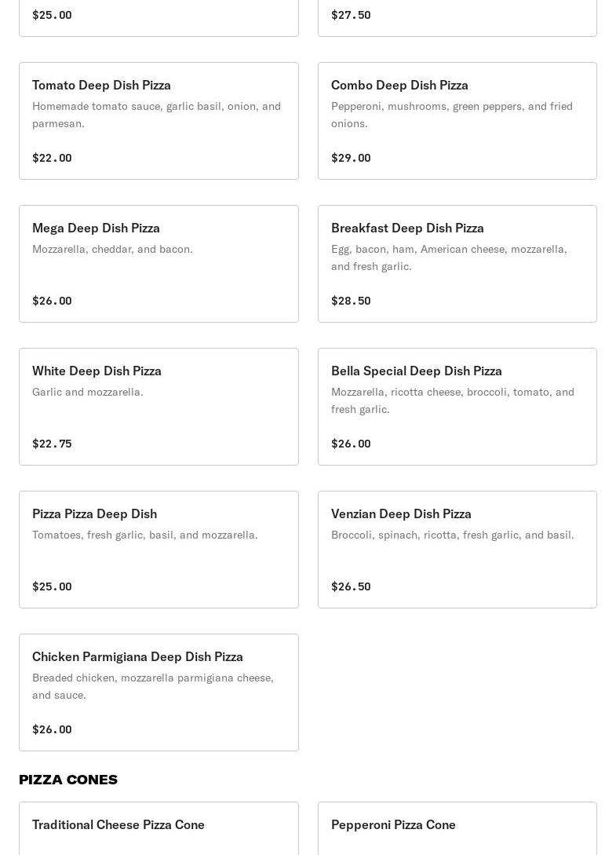616x855 pixels.
Task: Open Venzian Deep Dish Pizza card
Action: [457, 550]
